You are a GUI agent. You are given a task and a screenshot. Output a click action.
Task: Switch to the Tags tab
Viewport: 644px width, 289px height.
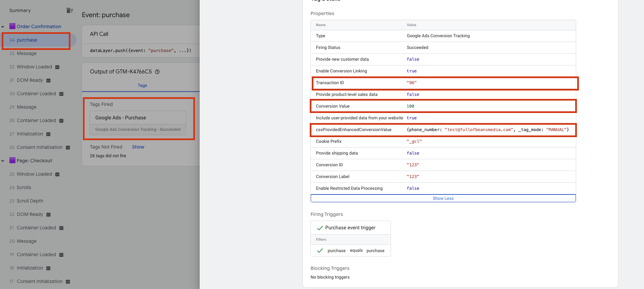tap(142, 85)
